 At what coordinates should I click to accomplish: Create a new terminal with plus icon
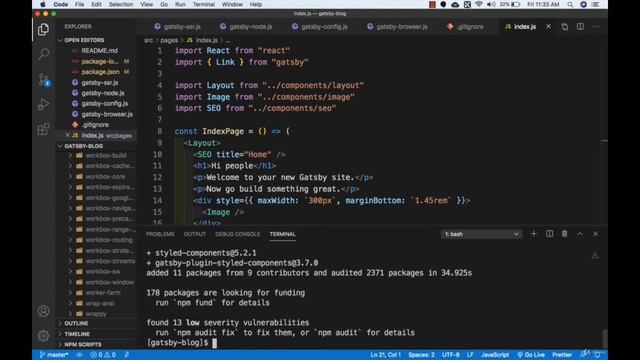pyautogui.click(x=533, y=234)
